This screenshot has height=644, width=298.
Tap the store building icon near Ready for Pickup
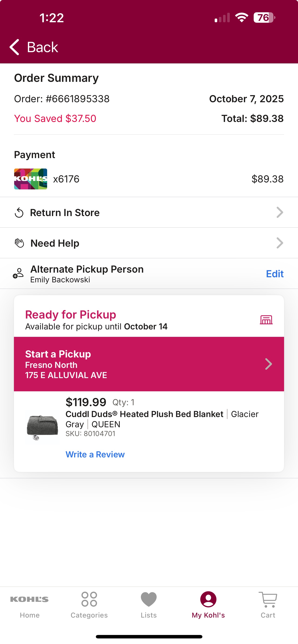click(266, 319)
